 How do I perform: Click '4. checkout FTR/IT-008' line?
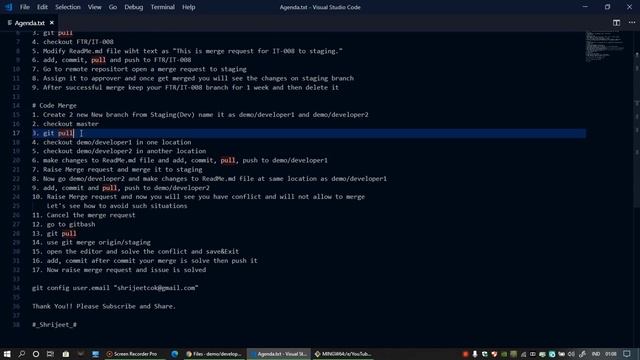pos(73,42)
